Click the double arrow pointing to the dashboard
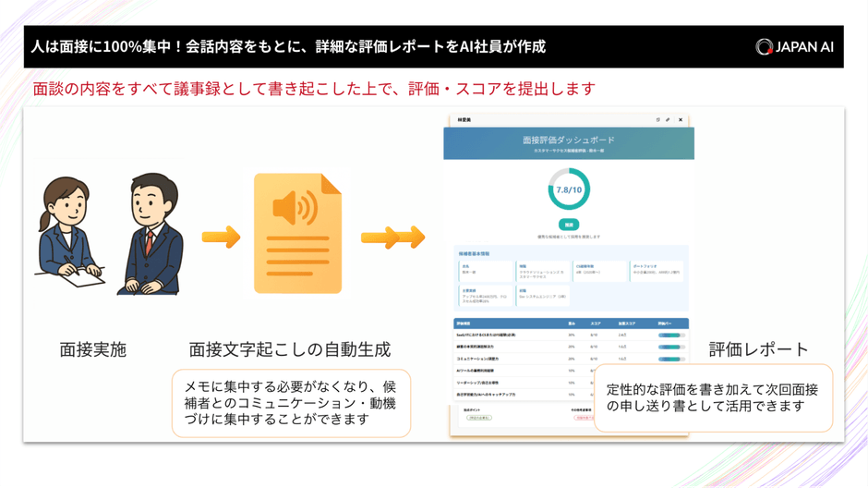The height and width of the screenshot is (488, 868). click(392, 238)
